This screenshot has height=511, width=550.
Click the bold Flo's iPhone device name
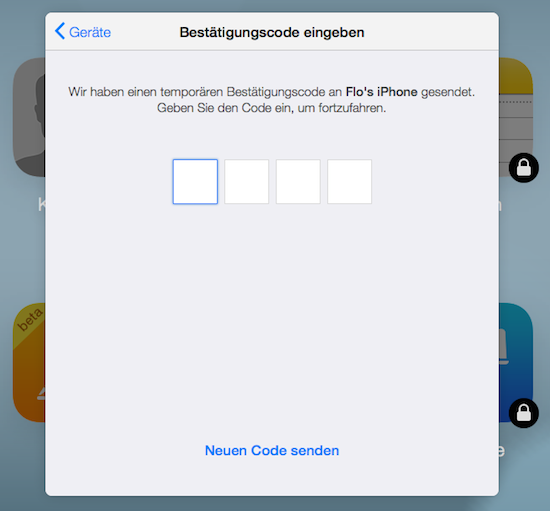382,92
